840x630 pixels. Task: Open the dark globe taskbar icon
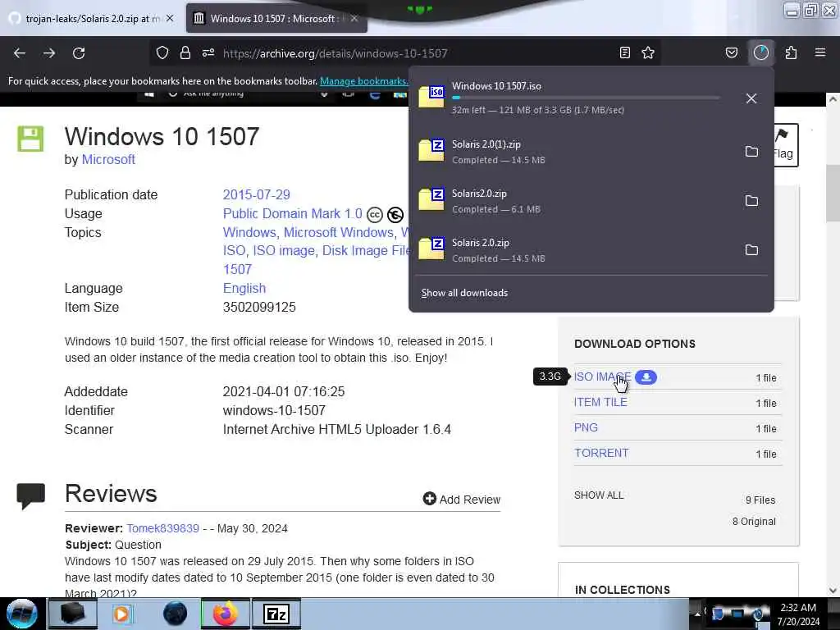coord(176,614)
